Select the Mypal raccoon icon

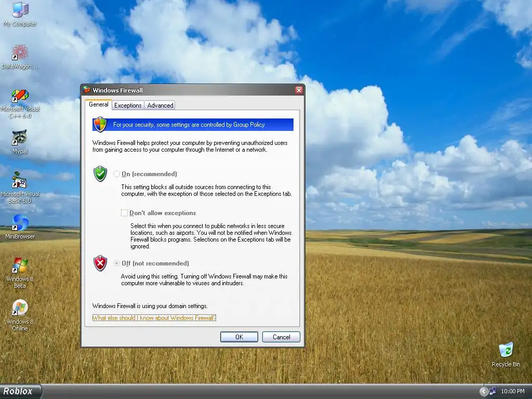click(20, 141)
